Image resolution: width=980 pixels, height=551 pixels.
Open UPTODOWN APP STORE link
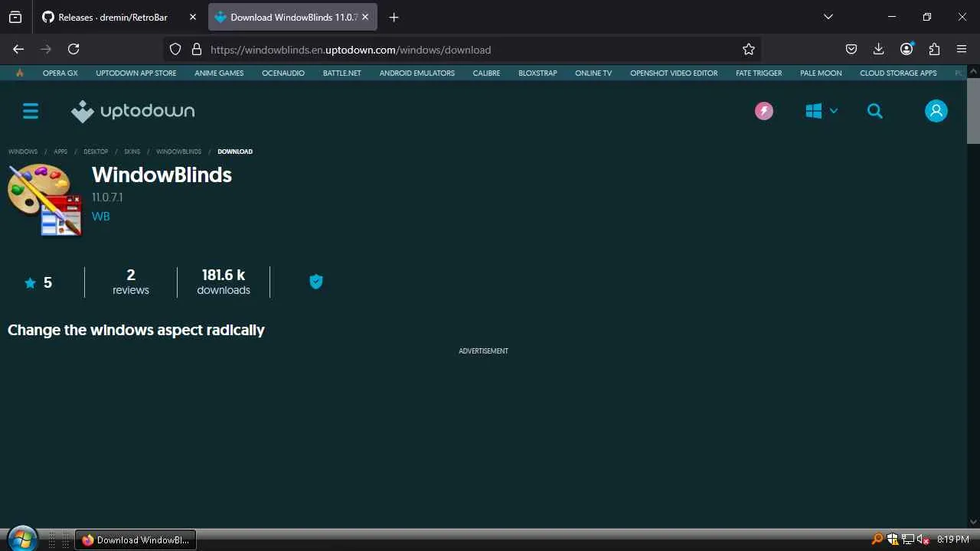coord(136,73)
